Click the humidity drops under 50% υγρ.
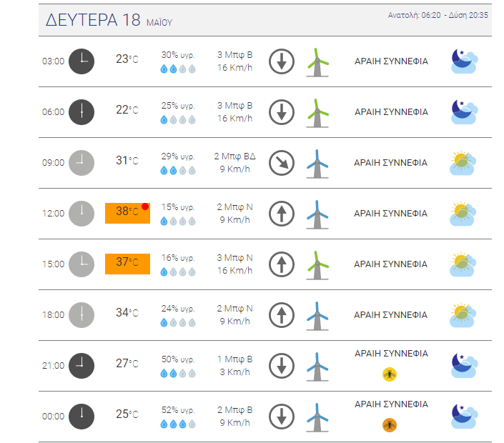The width and height of the screenshot is (504, 443). pos(178,373)
